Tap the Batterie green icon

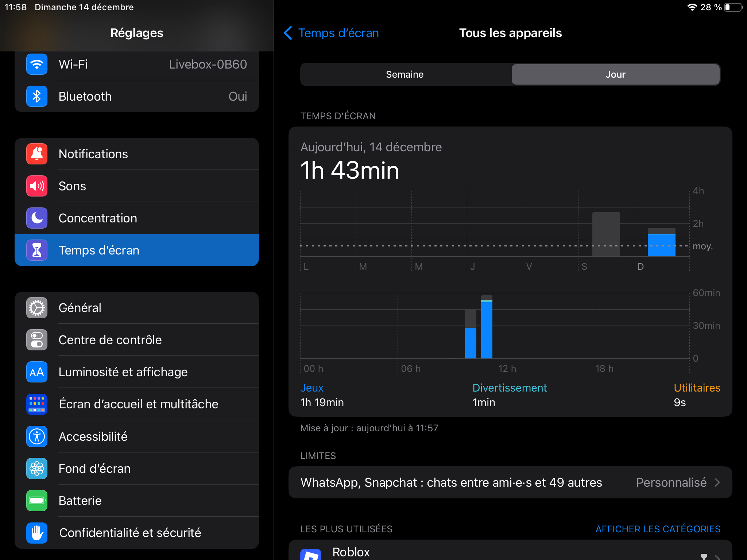[x=37, y=501]
